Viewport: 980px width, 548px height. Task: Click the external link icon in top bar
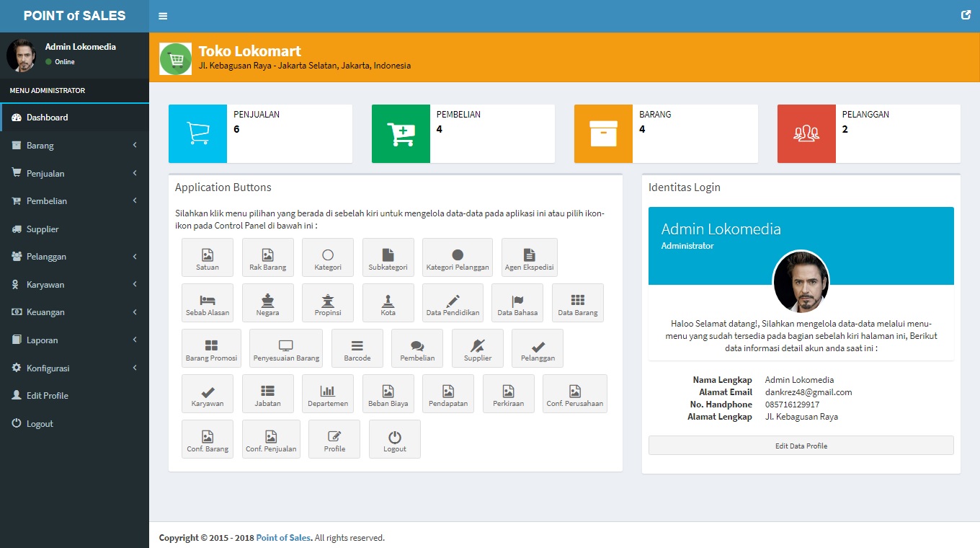[x=966, y=15]
